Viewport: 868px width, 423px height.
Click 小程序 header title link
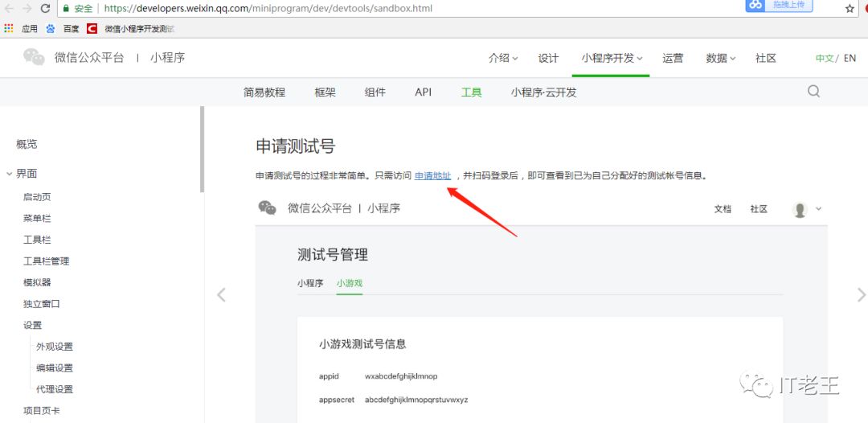tap(167, 58)
